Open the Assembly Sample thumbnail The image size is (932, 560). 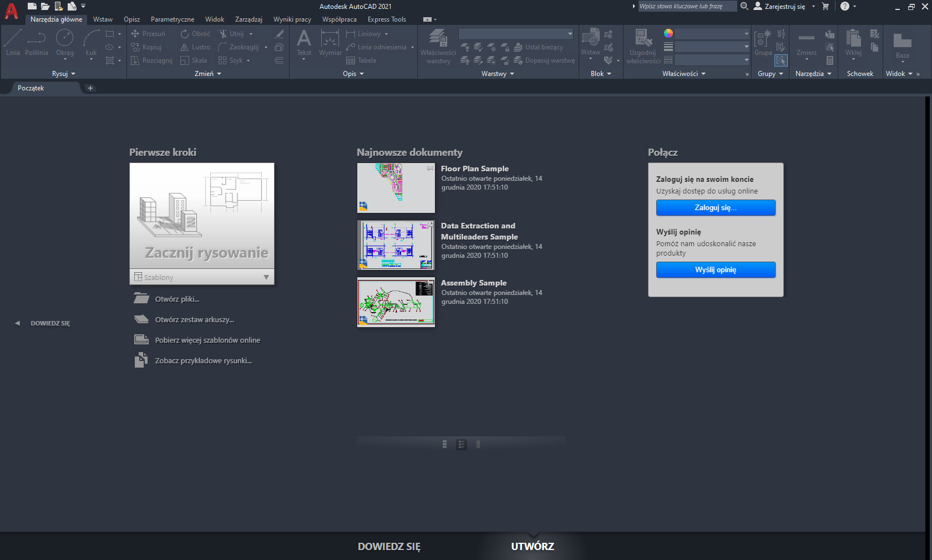pos(396,302)
